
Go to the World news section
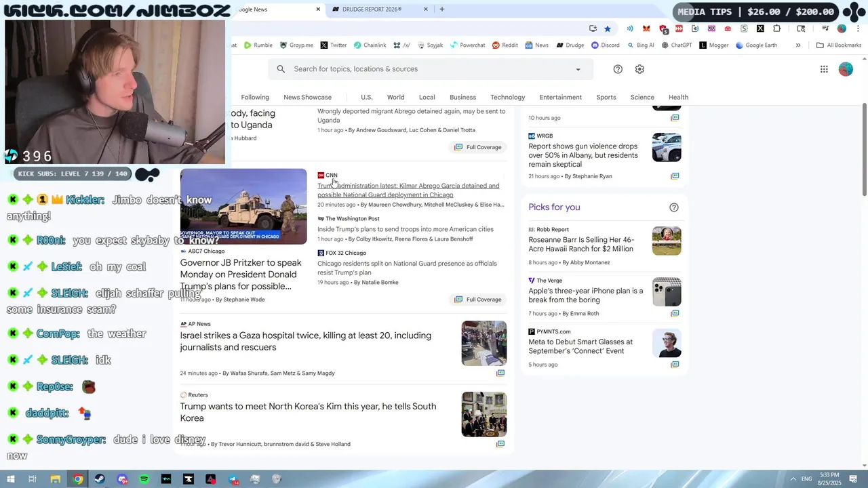396,97
